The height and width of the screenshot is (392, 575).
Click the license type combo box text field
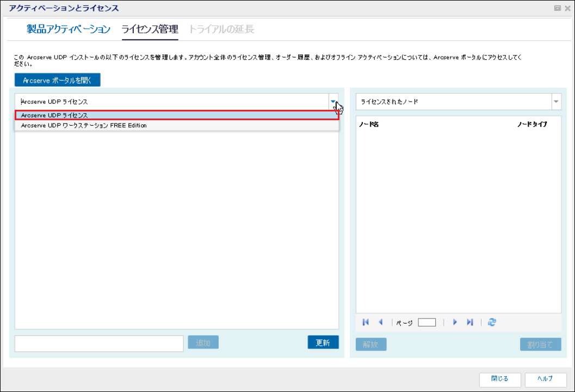[x=172, y=102]
